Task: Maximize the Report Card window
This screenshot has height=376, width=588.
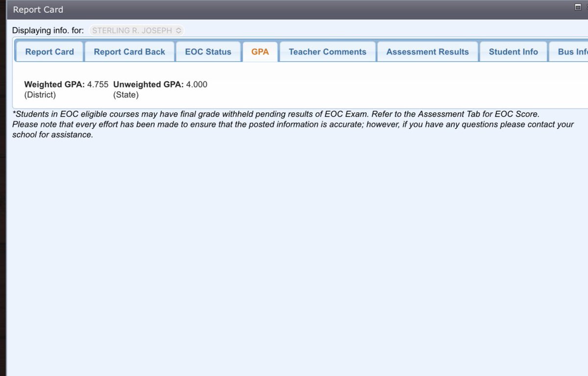Action: coord(578,7)
